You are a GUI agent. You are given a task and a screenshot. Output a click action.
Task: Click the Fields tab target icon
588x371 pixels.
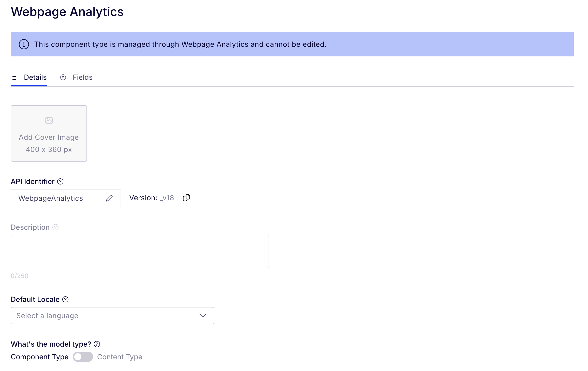pyautogui.click(x=63, y=77)
